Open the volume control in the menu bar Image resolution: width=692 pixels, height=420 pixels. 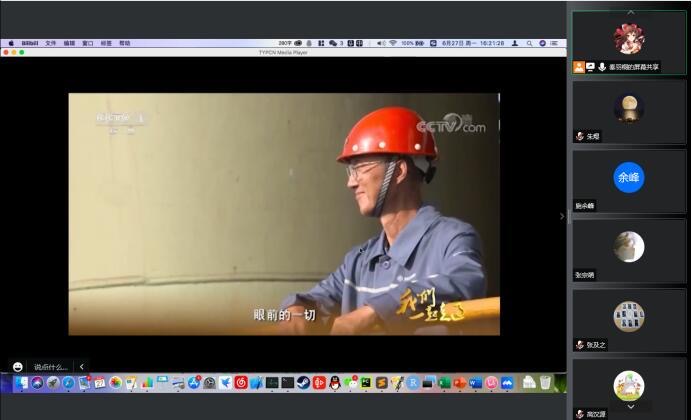(x=381, y=43)
